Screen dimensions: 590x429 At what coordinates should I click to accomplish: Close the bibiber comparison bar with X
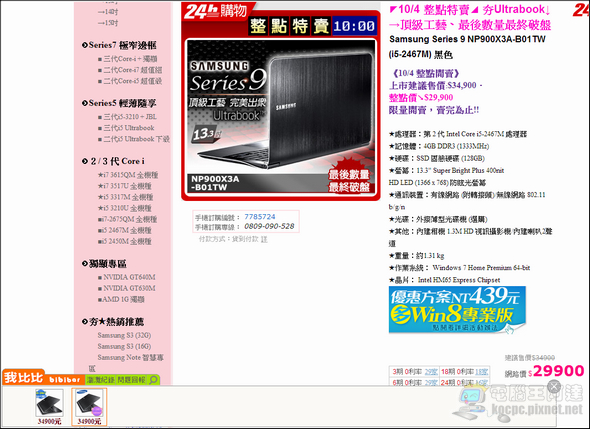(x=554, y=386)
